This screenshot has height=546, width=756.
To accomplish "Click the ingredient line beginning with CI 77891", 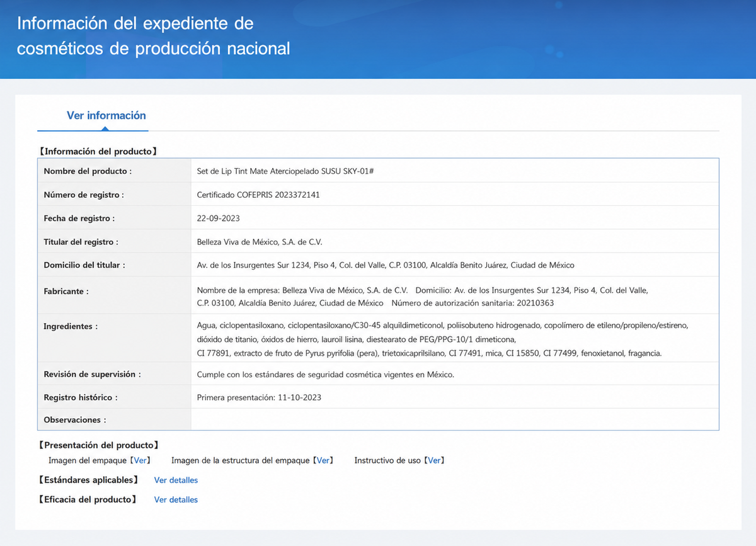I will point(430,353).
